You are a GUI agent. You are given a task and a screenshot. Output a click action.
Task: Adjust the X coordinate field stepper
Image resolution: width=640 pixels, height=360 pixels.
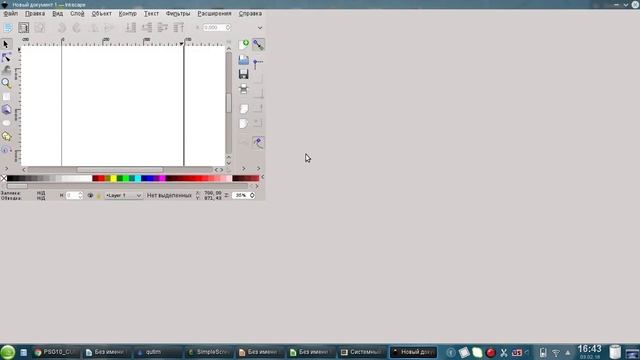point(228,28)
